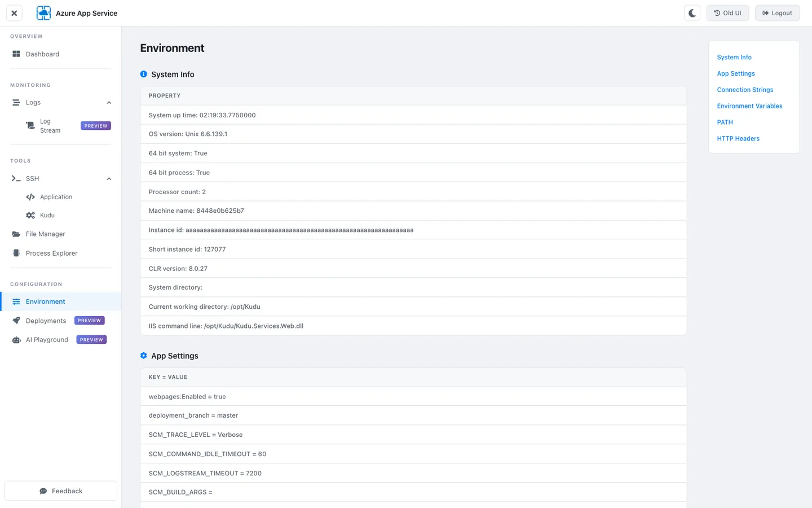Click the PREVIEW badge beside Log Stream

pyautogui.click(x=96, y=126)
